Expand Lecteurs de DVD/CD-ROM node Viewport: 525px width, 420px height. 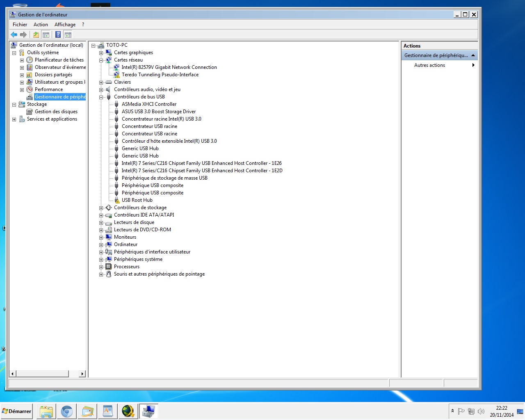101,230
